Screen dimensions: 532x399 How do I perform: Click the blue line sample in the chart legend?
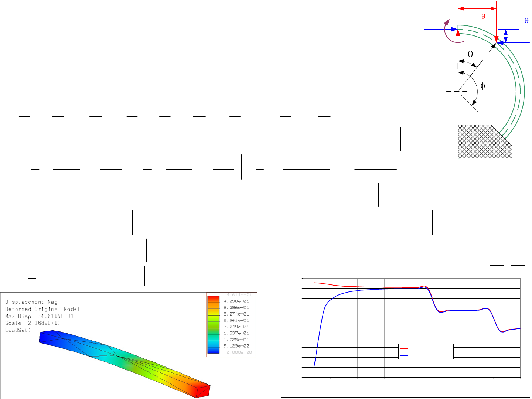[x=404, y=356]
